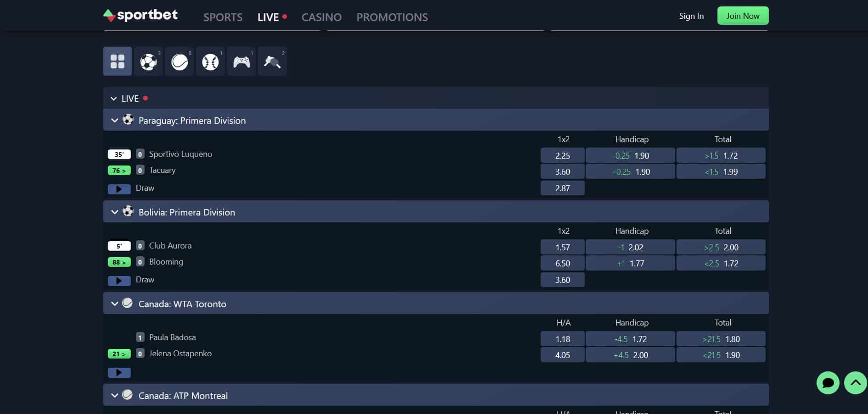Select total over 2.5 at 2.00
This screenshot has height=414, width=868.
[x=721, y=247]
